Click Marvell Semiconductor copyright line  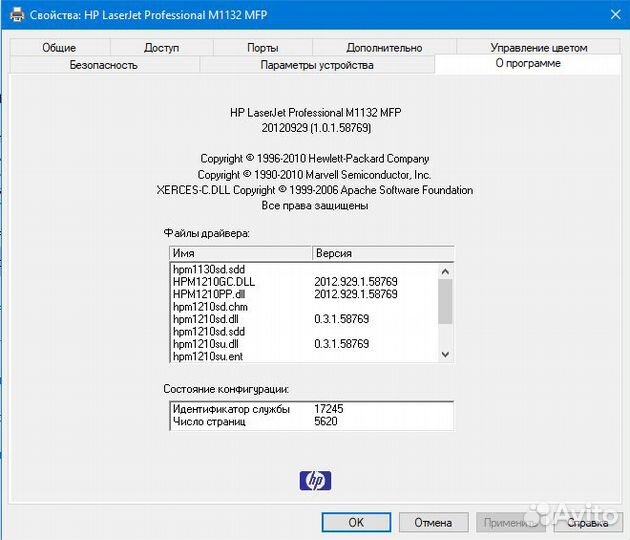[x=314, y=175]
